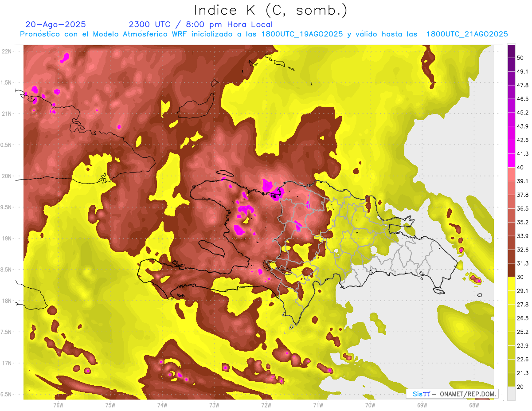Image resolution: width=532 pixels, height=411 pixels.
Task: Click the "25.2" value on the color scale
Action: pos(522,332)
